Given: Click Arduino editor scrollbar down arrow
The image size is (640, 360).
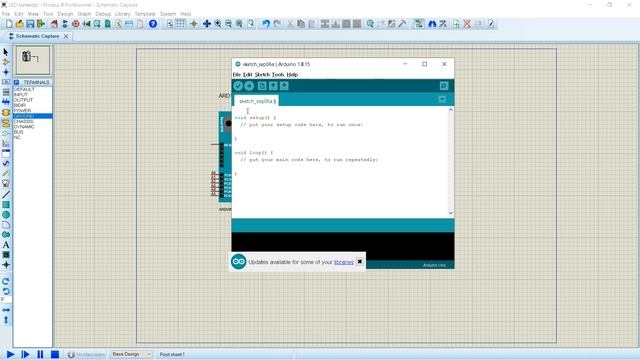Looking at the screenshot, I should click(451, 213).
